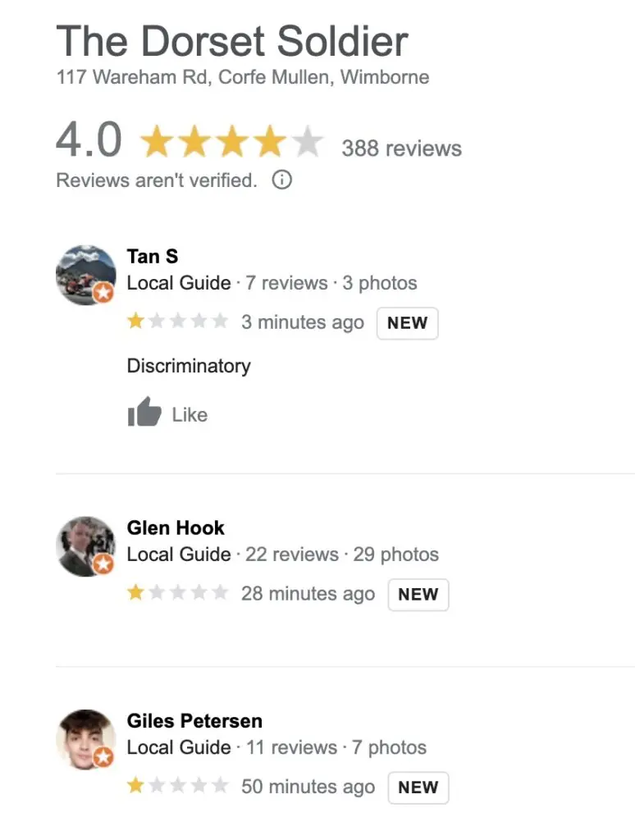Click The Dorset Soldier title
Image resolution: width=635 pixels, height=840 pixels.
click(x=232, y=41)
